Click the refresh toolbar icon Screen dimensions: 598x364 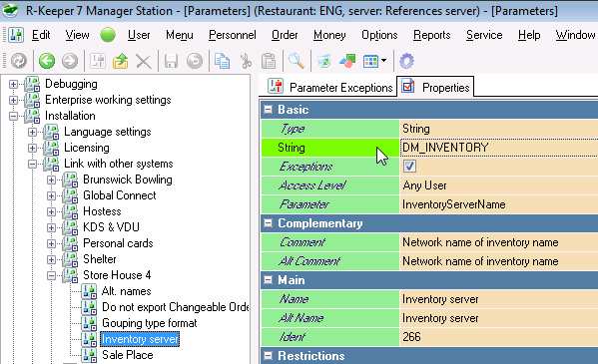pos(19,61)
